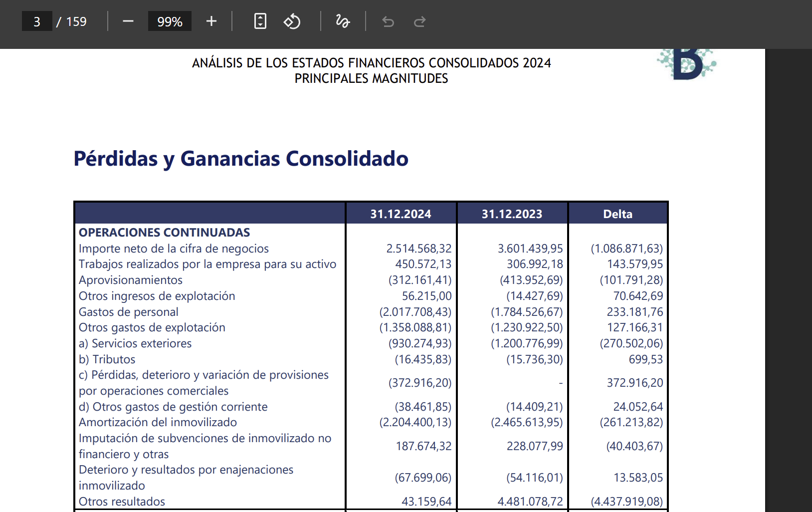
Task: Select 'Otros ingresos de explotación' label
Action: click(157, 296)
